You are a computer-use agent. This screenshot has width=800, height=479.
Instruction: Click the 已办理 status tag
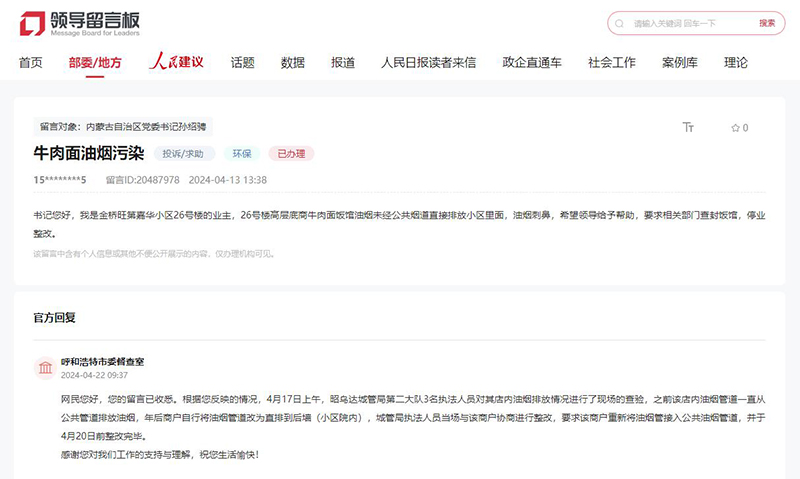(x=291, y=154)
